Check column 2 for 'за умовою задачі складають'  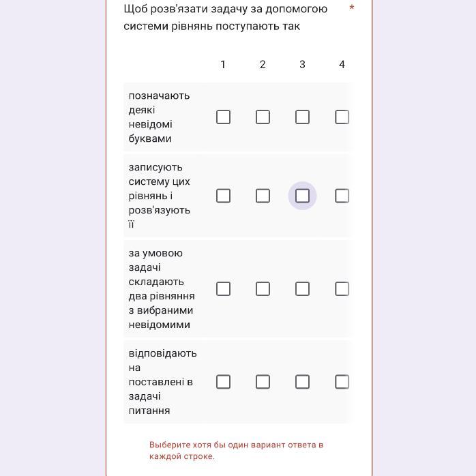click(263, 289)
